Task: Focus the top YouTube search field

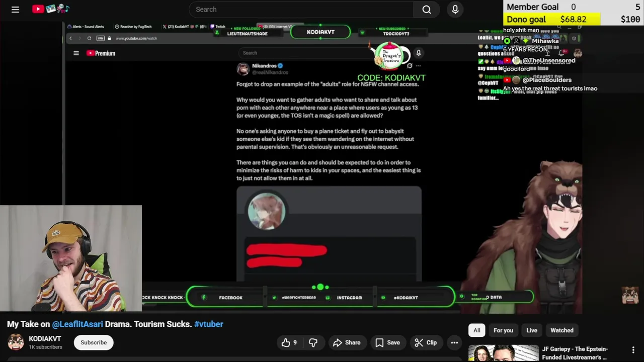Action: 302,10
